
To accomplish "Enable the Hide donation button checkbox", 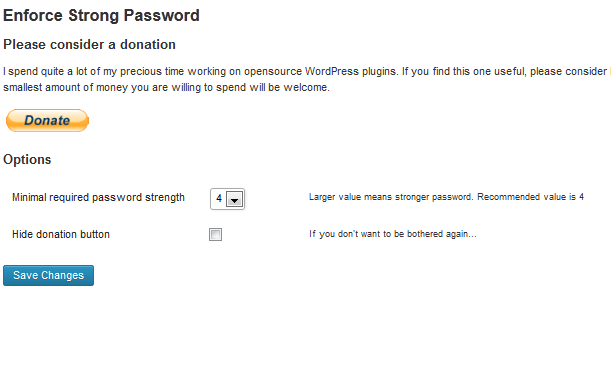I will (215, 235).
